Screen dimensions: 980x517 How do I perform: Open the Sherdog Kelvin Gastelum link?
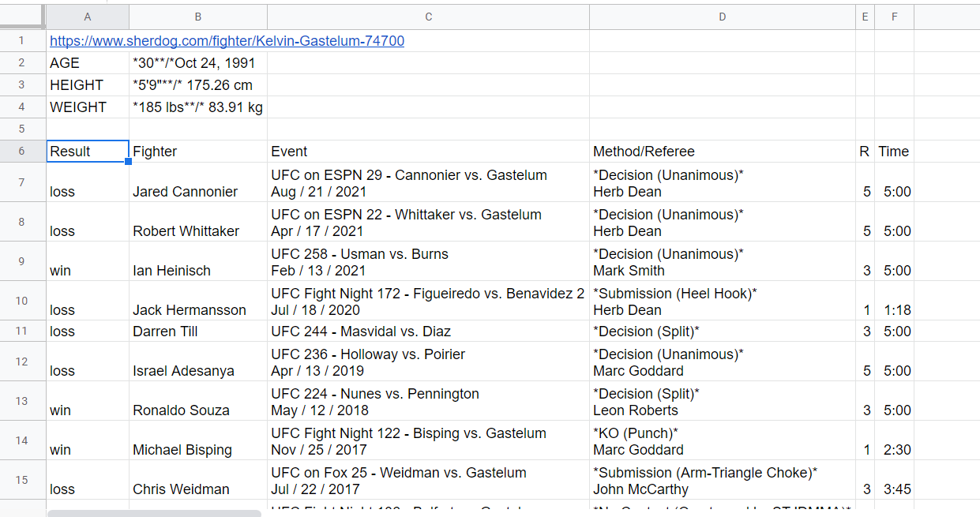click(x=227, y=41)
